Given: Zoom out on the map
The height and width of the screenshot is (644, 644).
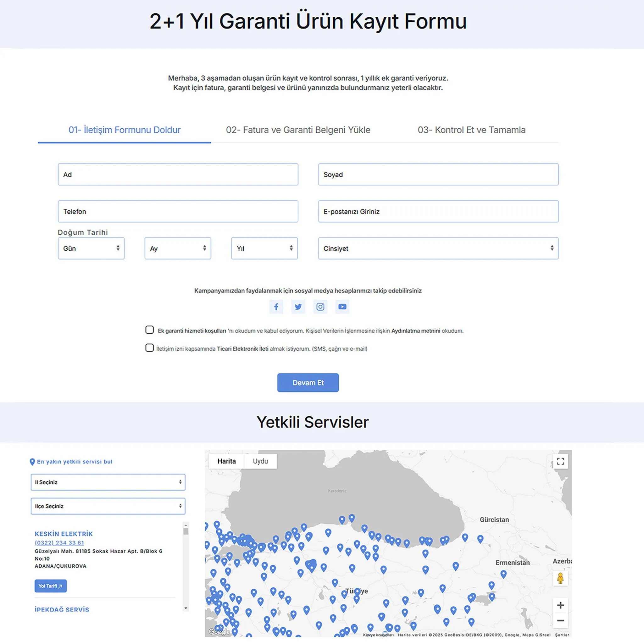Looking at the screenshot, I should 560,621.
